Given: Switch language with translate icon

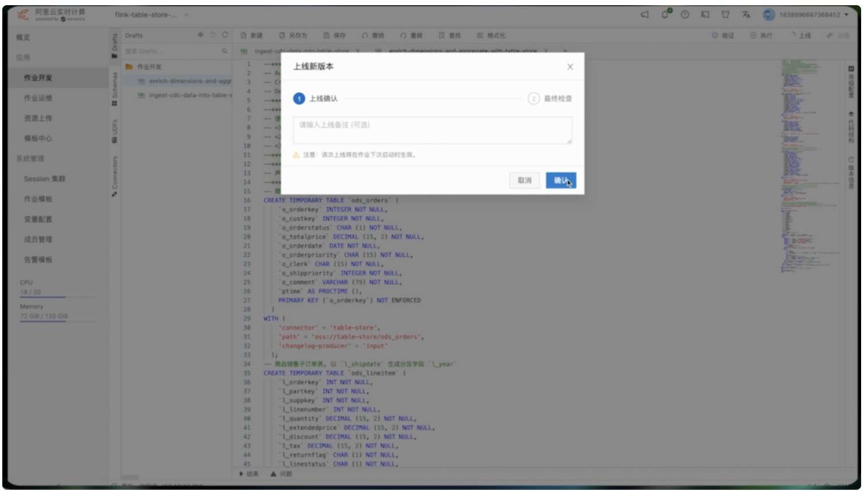Looking at the screenshot, I should tap(746, 14).
